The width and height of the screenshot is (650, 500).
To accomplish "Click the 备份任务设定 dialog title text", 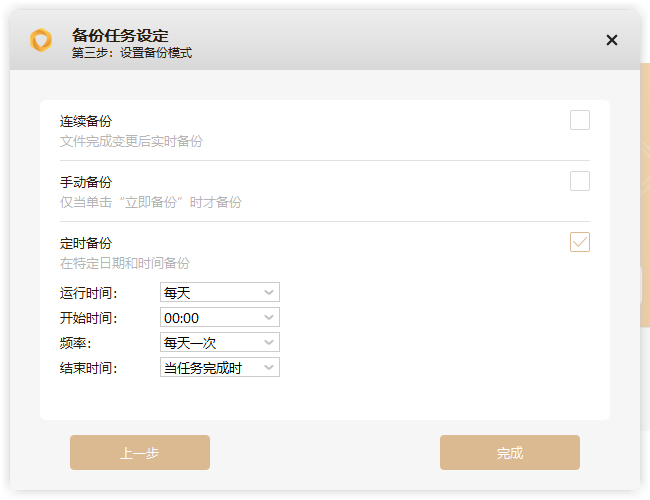I will [x=120, y=36].
